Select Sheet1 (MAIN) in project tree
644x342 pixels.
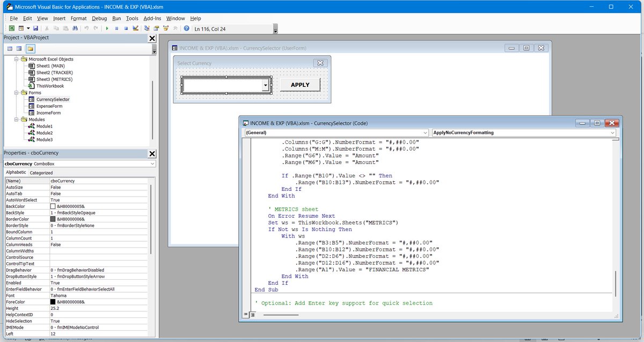click(50, 66)
